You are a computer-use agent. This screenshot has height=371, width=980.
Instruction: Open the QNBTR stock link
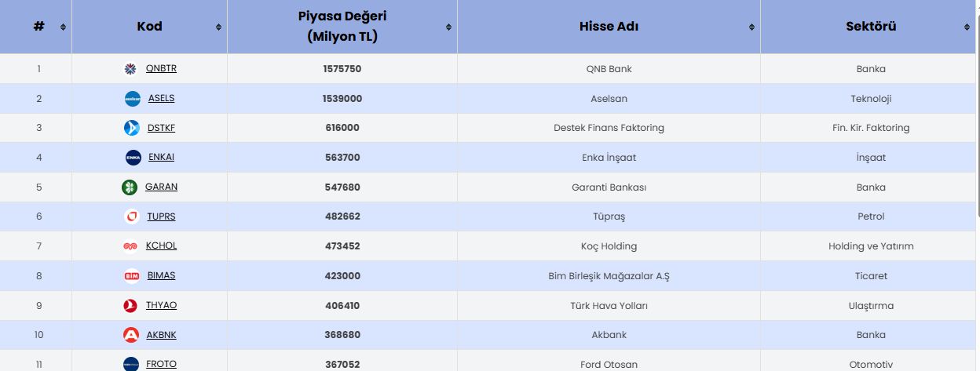point(161,69)
